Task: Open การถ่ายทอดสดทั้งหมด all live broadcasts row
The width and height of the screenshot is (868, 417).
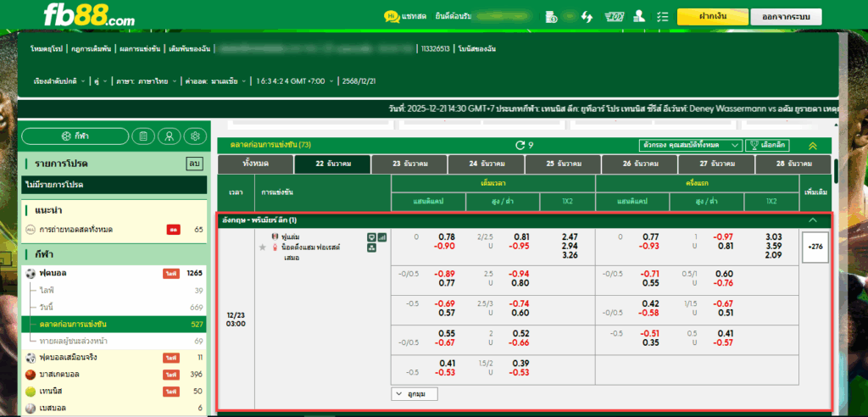Action: [114, 230]
